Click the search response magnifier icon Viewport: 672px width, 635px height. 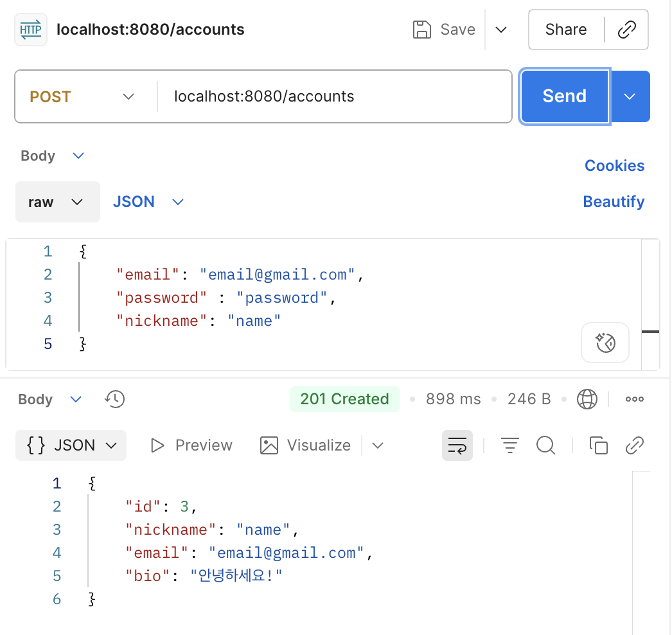click(x=546, y=445)
